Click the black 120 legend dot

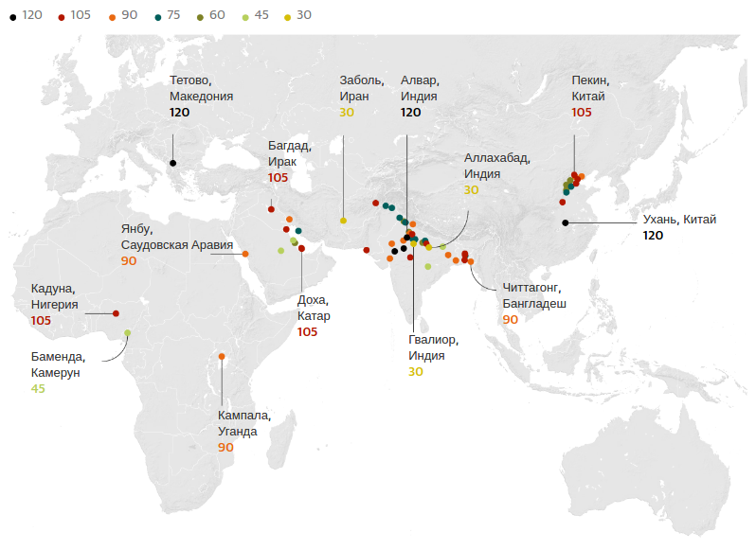[12, 16]
